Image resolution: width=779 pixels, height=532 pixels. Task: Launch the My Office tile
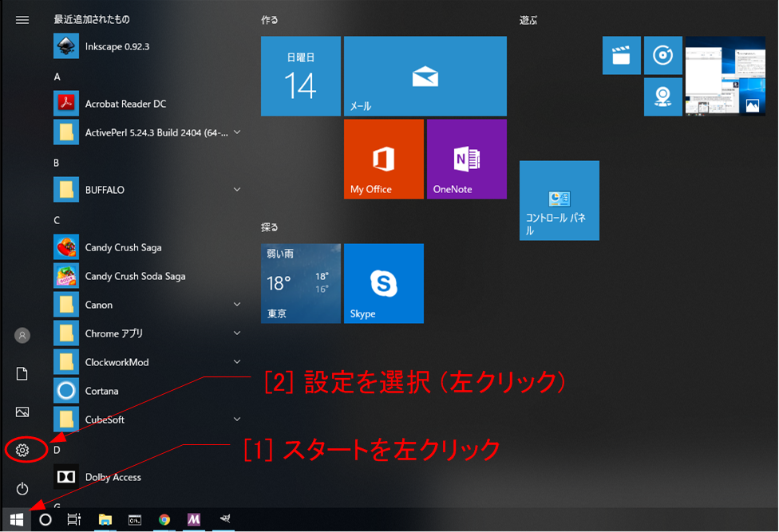tap(384, 159)
